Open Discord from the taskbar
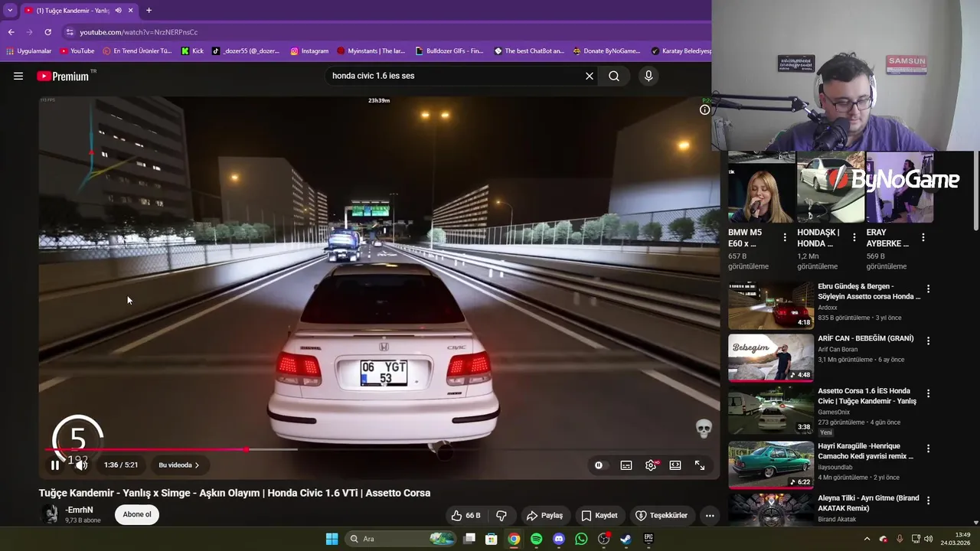Image resolution: width=980 pixels, height=551 pixels. tap(559, 539)
